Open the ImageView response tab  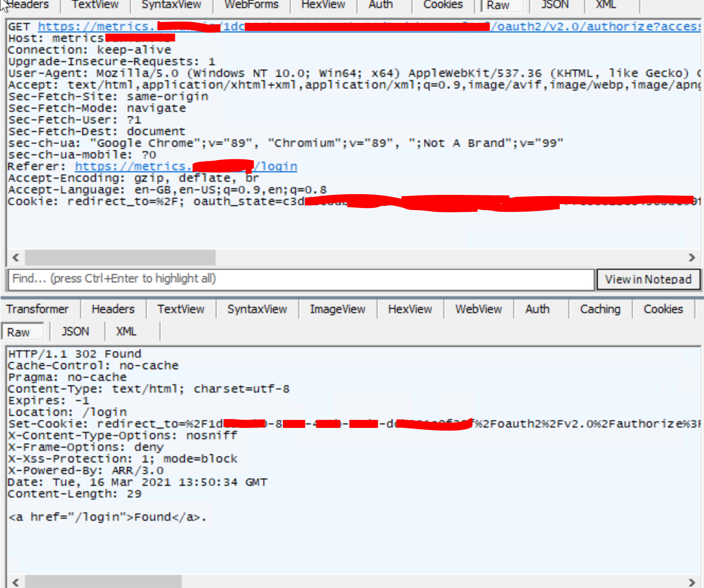click(338, 309)
